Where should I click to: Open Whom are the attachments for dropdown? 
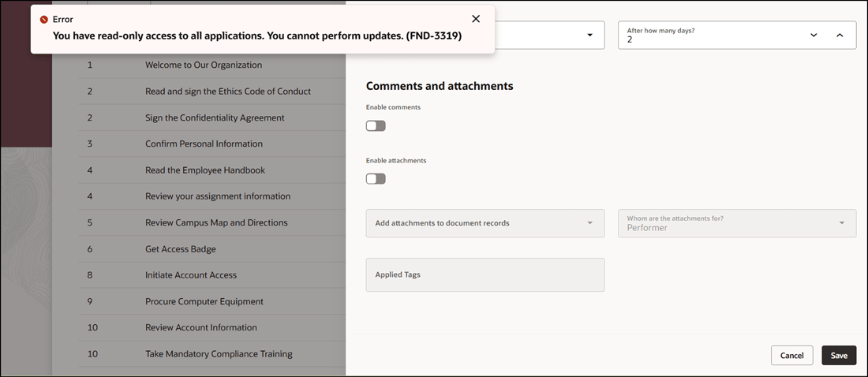coord(736,223)
